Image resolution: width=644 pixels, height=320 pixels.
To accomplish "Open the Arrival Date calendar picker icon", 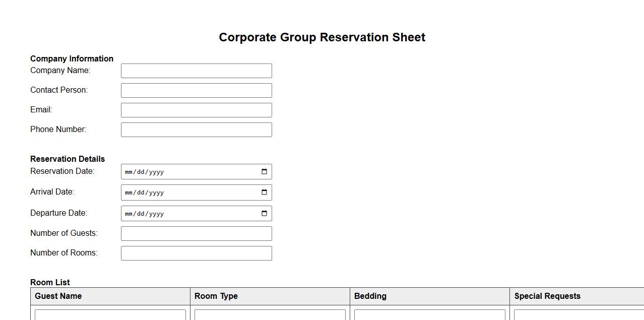I will tap(264, 193).
